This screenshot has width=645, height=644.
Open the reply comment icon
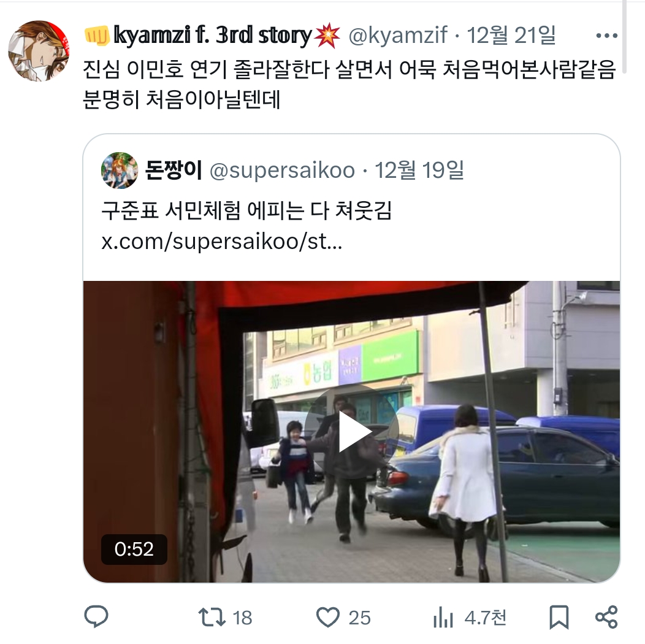coord(96,616)
